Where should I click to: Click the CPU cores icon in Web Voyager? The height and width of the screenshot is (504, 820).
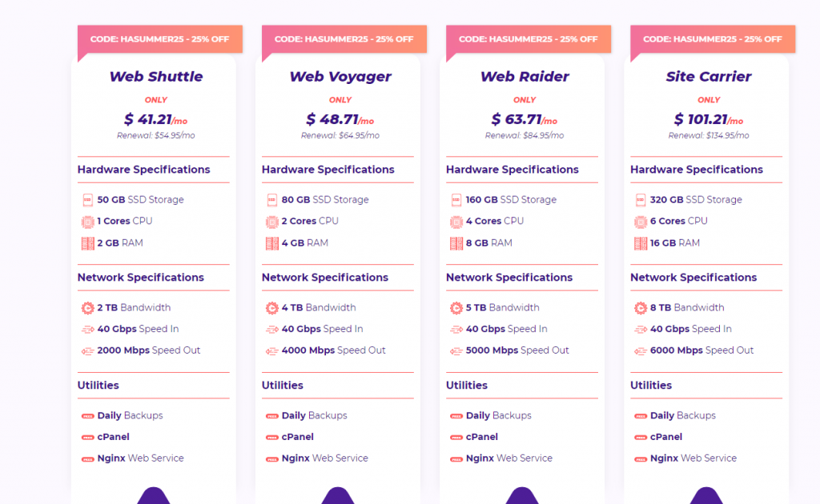tap(272, 222)
